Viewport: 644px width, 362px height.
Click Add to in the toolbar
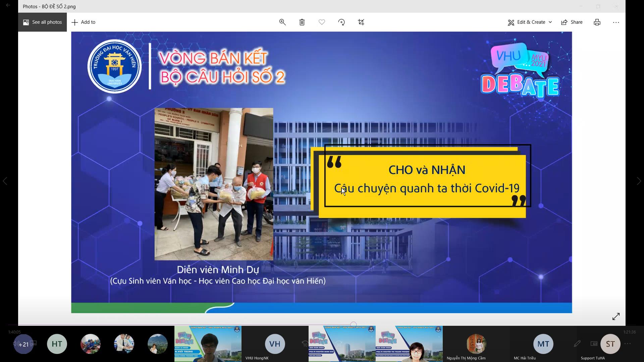(x=84, y=22)
